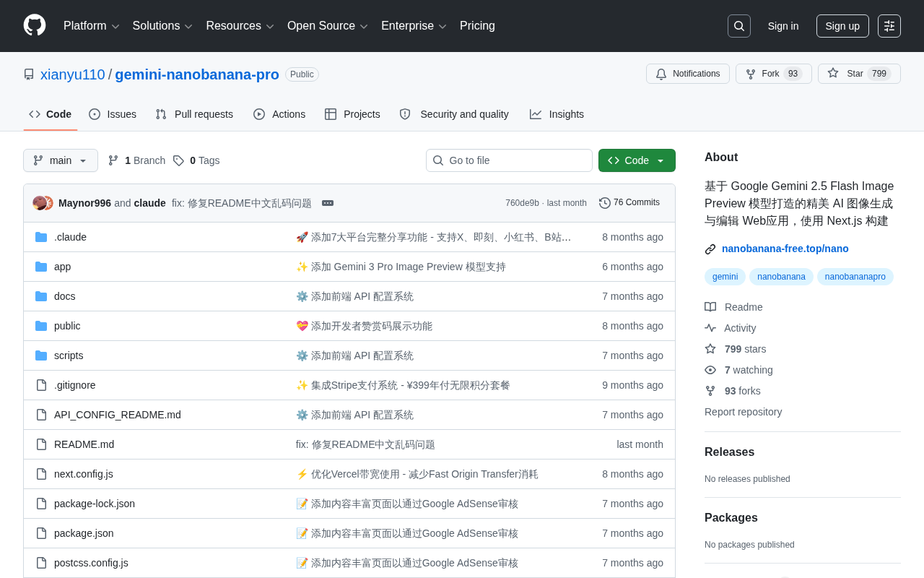Switch to the Issues tab

113,114
